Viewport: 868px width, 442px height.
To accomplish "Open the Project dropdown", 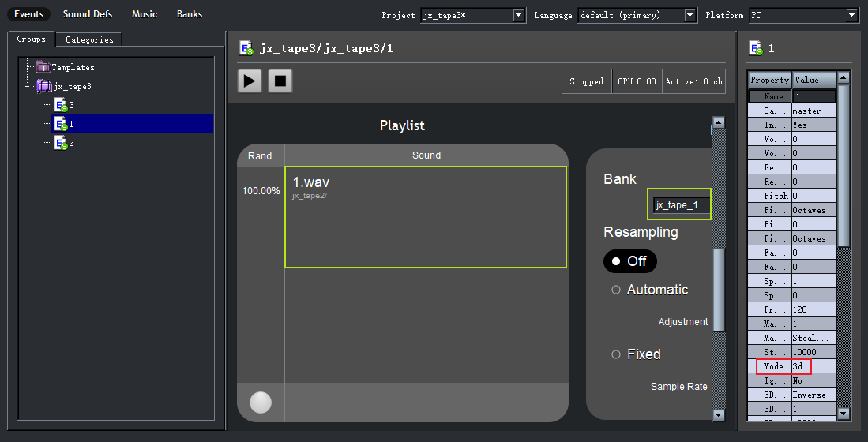I will (519, 15).
